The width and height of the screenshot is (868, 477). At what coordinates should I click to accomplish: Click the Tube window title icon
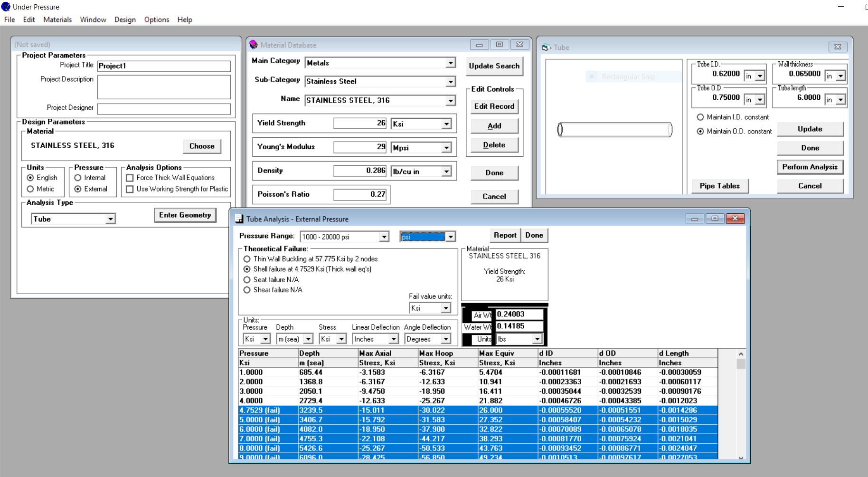click(x=546, y=48)
